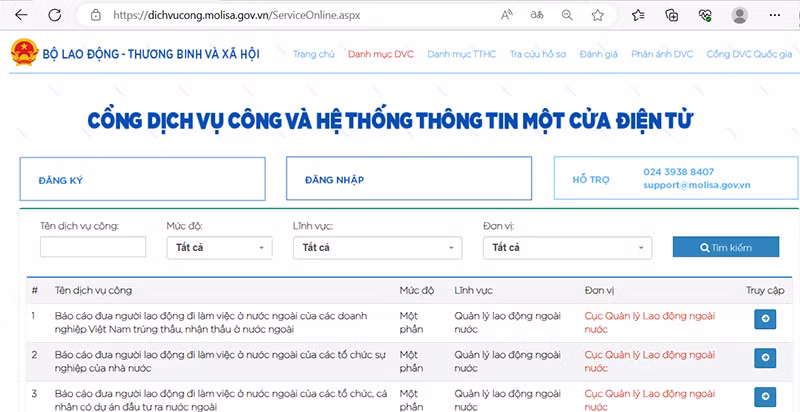Access service in row 3 arrow button
This screenshot has height=412, width=800.
pos(765,397)
